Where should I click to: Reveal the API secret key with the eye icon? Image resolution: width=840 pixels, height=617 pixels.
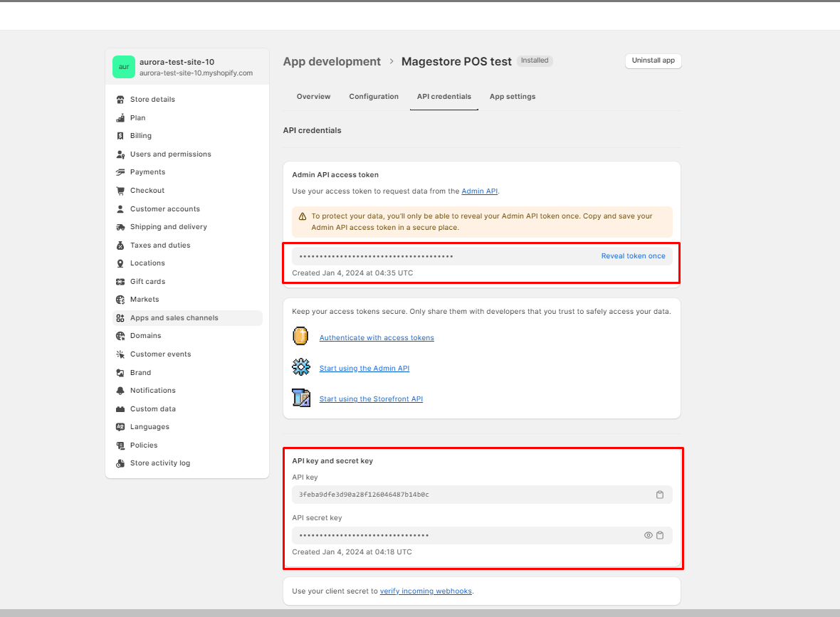[648, 534]
